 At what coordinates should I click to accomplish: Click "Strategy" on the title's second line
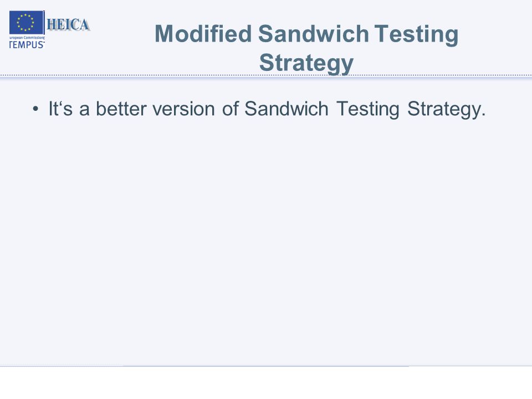pos(306,63)
